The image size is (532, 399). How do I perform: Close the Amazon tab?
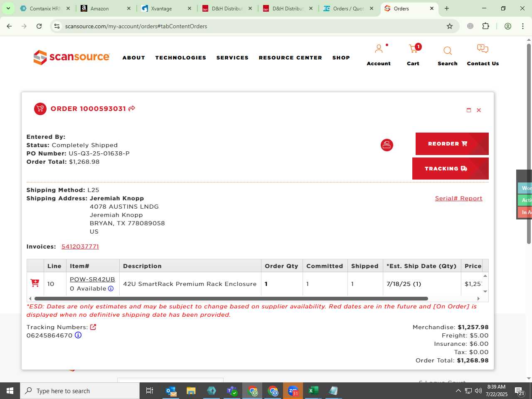129,8
